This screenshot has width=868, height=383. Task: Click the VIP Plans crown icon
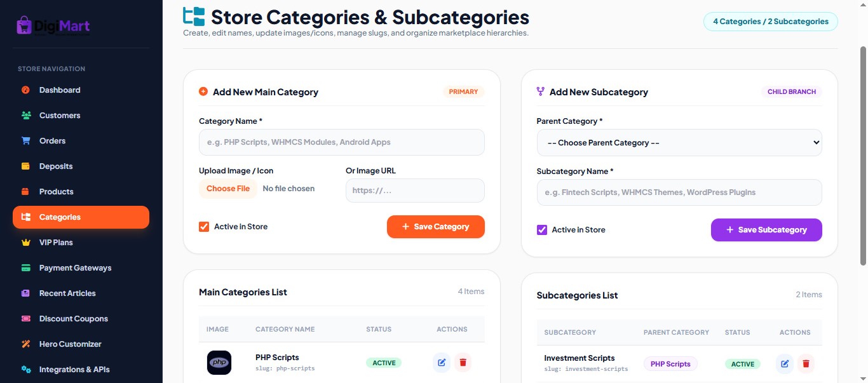pyautogui.click(x=26, y=243)
